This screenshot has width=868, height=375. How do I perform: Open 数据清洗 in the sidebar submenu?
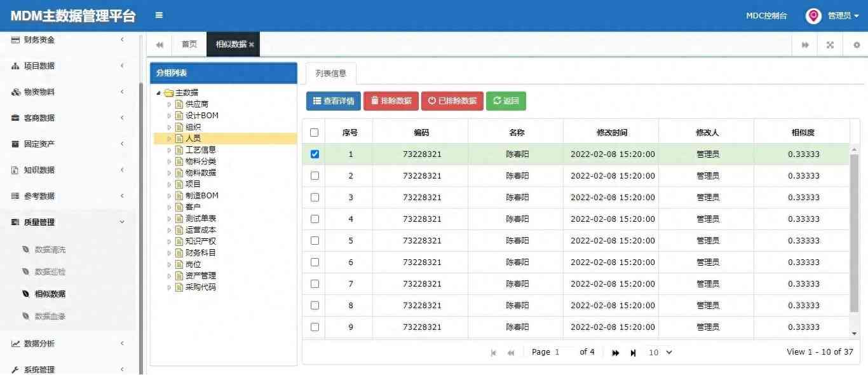tap(50, 250)
